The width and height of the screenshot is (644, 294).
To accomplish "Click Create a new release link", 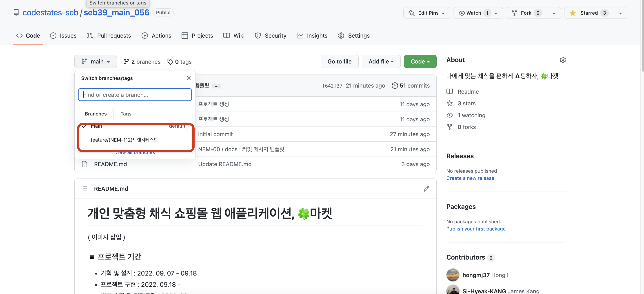I will [470, 178].
